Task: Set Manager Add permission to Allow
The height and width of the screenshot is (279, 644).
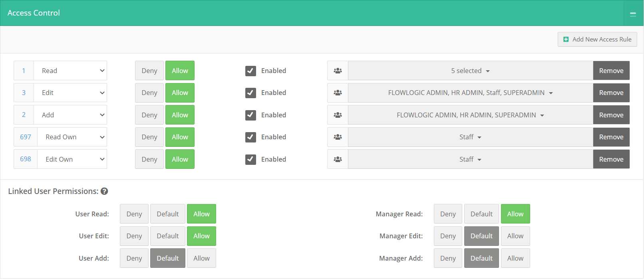Action: (x=515, y=258)
